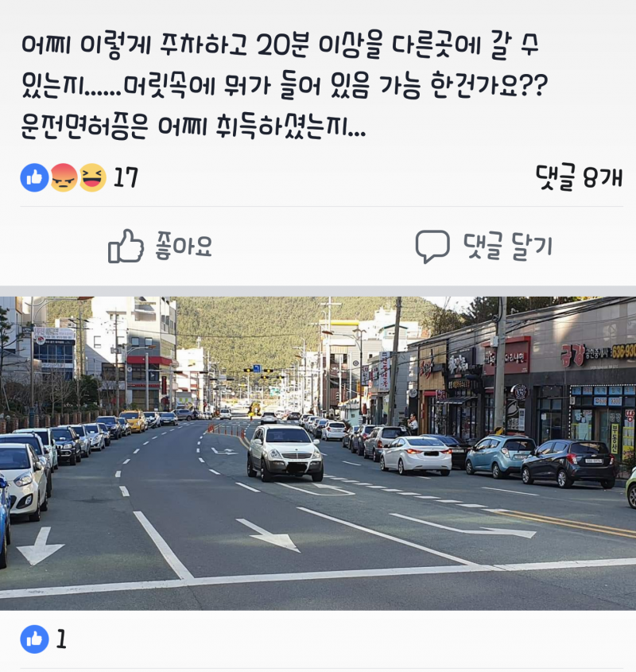Tap the 댓글 달기 text label
This screenshot has height=672, width=636.
point(508,246)
